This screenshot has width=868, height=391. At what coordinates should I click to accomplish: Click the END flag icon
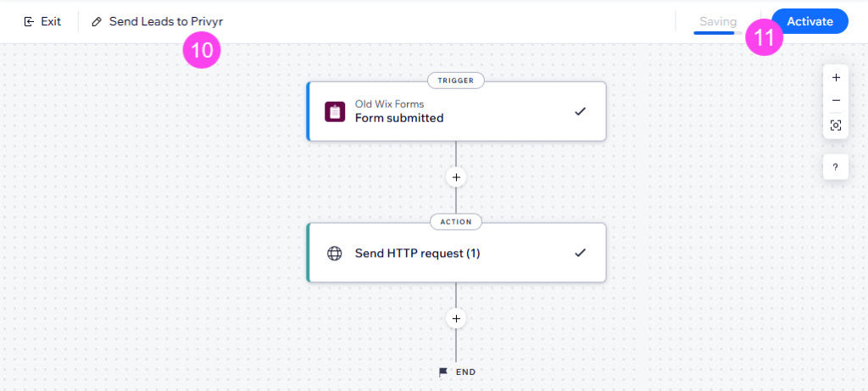pyautogui.click(x=442, y=372)
